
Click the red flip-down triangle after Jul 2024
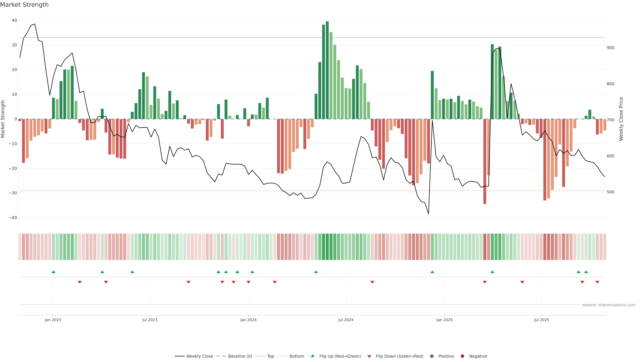pos(372,282)
